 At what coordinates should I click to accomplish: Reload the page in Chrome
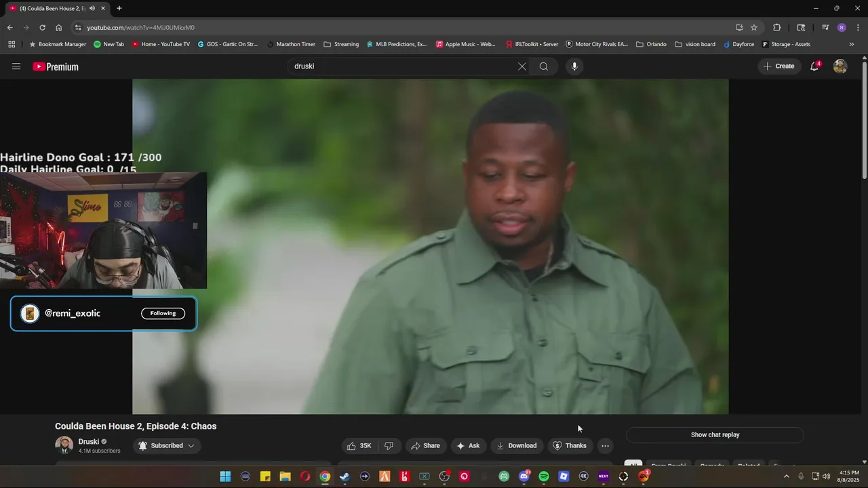pos(42,27)
